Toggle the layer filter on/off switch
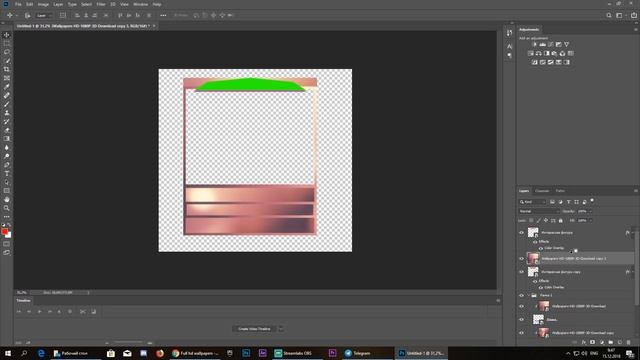The image size is (640, 360). pyautogui.click(x=592, y=200)
